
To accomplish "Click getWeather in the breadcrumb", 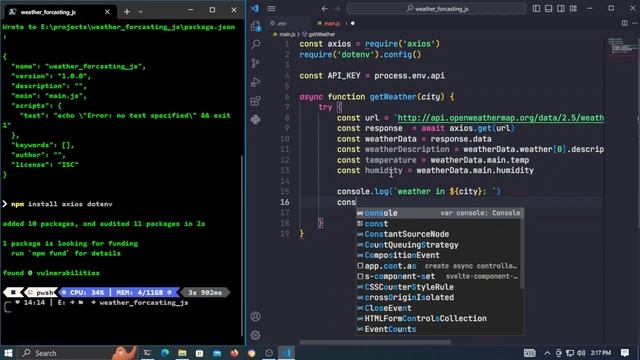I will [321, 34].
